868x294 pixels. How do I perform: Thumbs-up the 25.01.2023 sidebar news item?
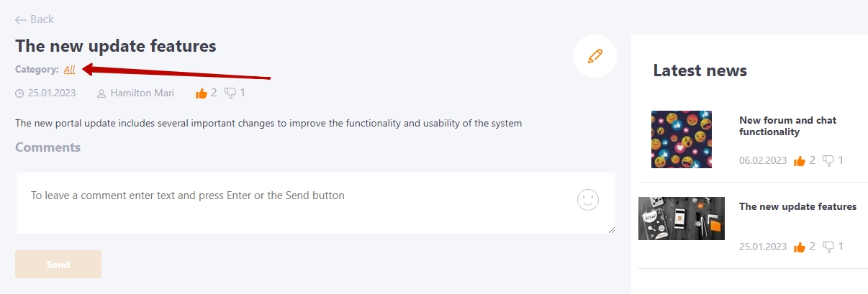point(800,247)
